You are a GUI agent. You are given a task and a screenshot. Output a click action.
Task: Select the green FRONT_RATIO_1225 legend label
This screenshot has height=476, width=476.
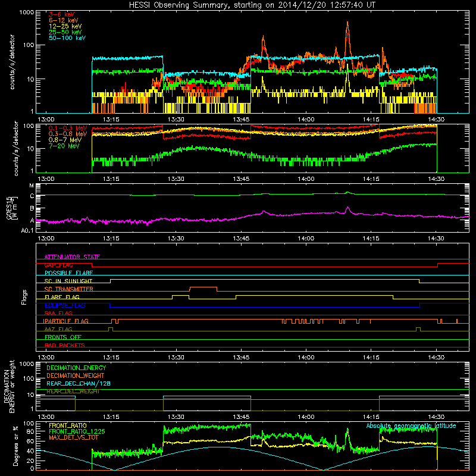tap(77, 431)
